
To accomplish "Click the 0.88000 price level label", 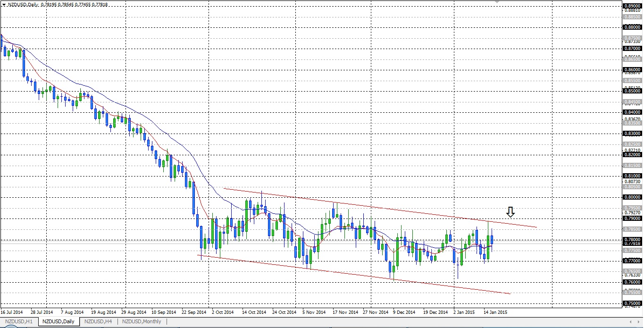I will [632, 27].
